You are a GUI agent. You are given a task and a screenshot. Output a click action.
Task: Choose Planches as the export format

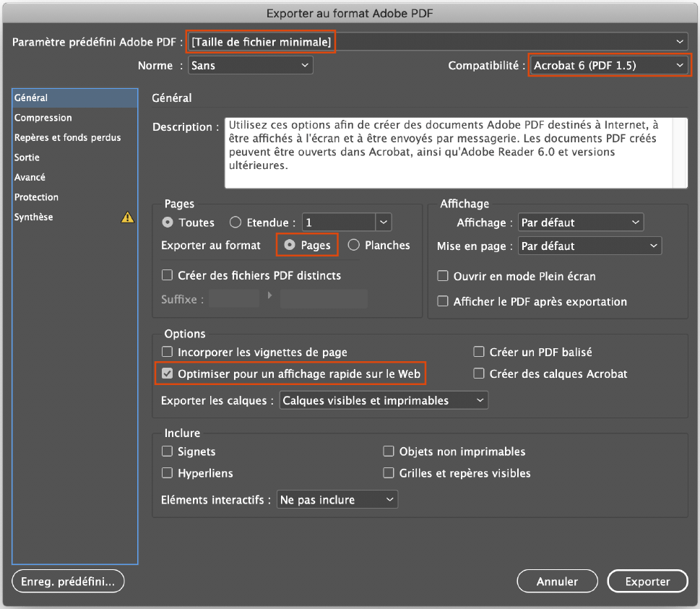point(353,245)
